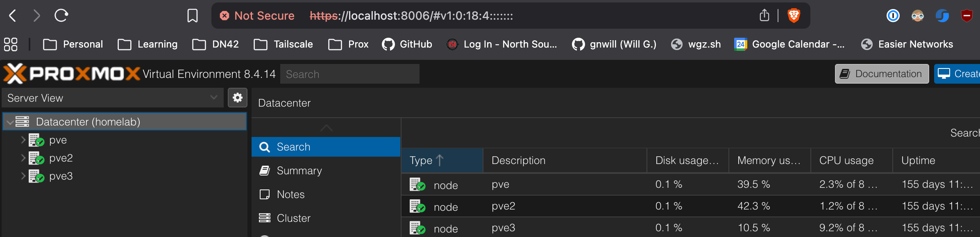Open the Summary menu item
This screenshot has height=237, width=980.
point(299,171)
